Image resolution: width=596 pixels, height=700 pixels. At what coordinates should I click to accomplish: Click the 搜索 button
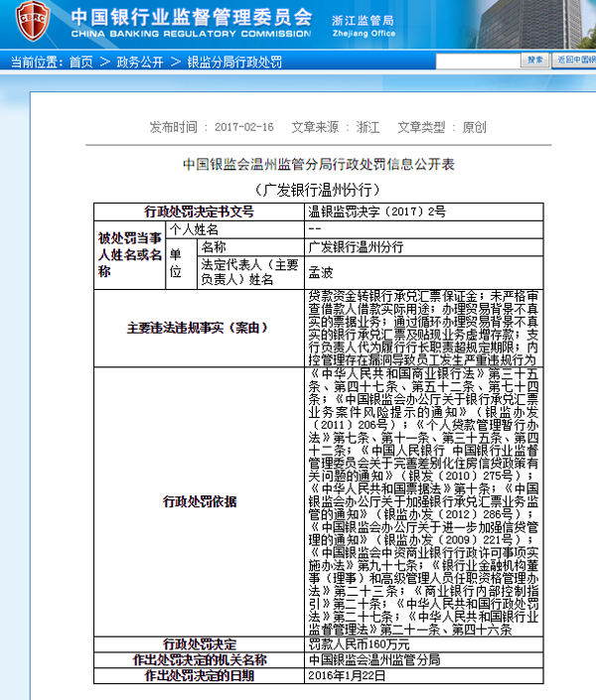(534, 60)
